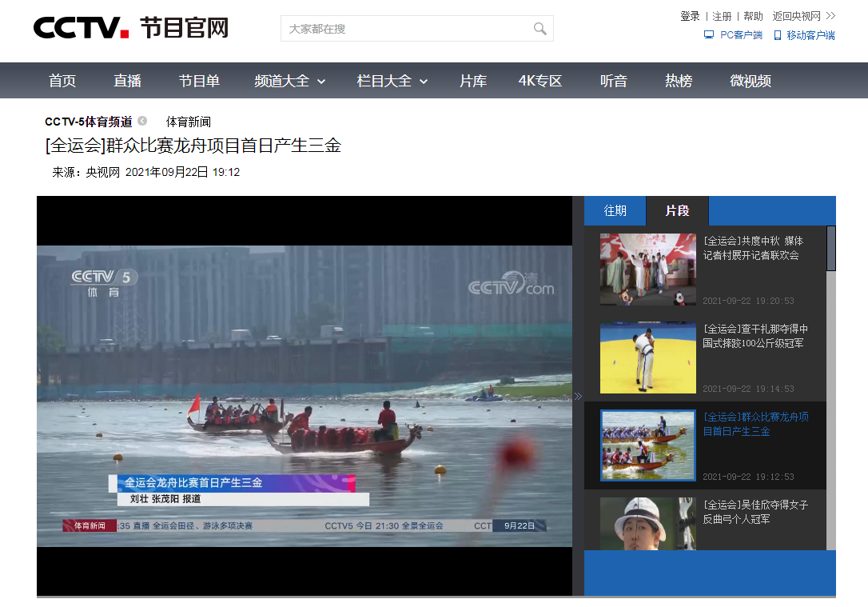Screen dimensions: 868x607
Task: Expand the 栏目大全 dropdown menu
Action: pos(392,81)
